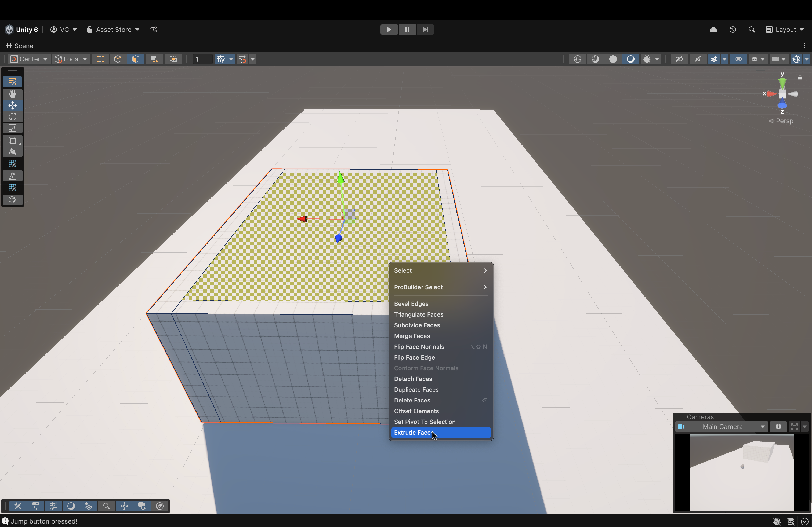Toggle scene audio mute
The height and width of the screenshot is (527, 812).
(698, 59)
